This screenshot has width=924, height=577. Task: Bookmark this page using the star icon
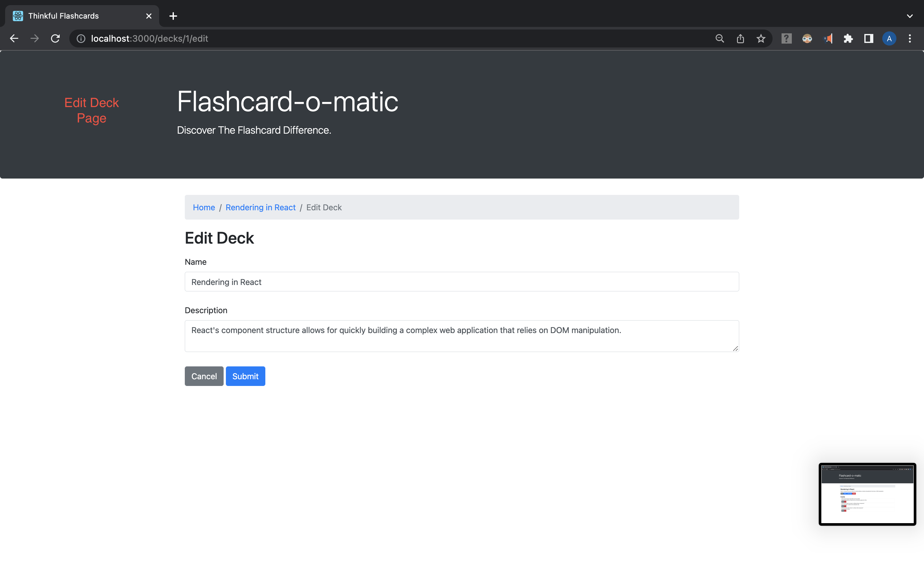click(761, 38)
